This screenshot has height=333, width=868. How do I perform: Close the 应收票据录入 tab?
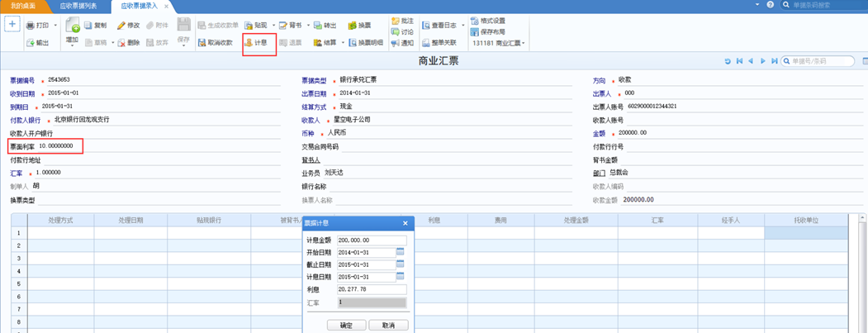(166, 6)
